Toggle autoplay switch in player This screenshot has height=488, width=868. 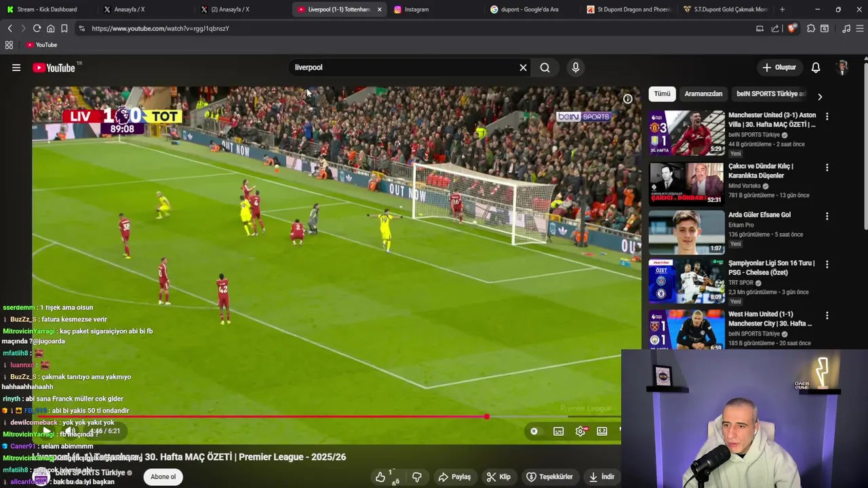(534, 431)
